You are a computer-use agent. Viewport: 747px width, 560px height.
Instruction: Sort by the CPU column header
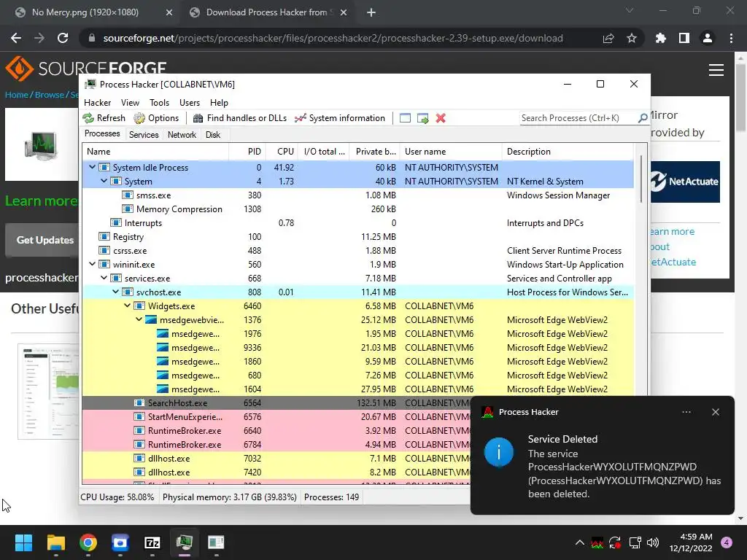pyautogui.click(x=282, y=152)
